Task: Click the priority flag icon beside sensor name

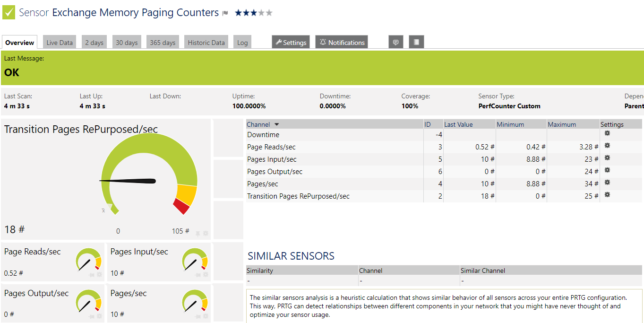Action: (225, 13)
